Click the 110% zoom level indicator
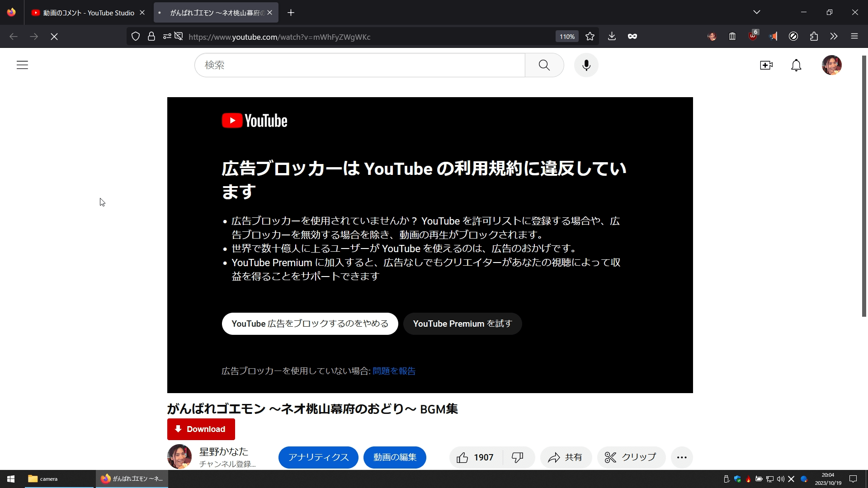This screenshot has height=488, width=868. click(x=567, y=37)
